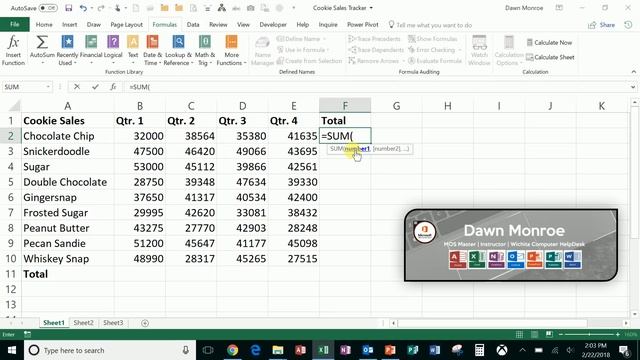The height and width of the screenshot is (360, 640).
Task: Open Customize Quick Access Toolbar dropdown
Action: click(293, 8)
